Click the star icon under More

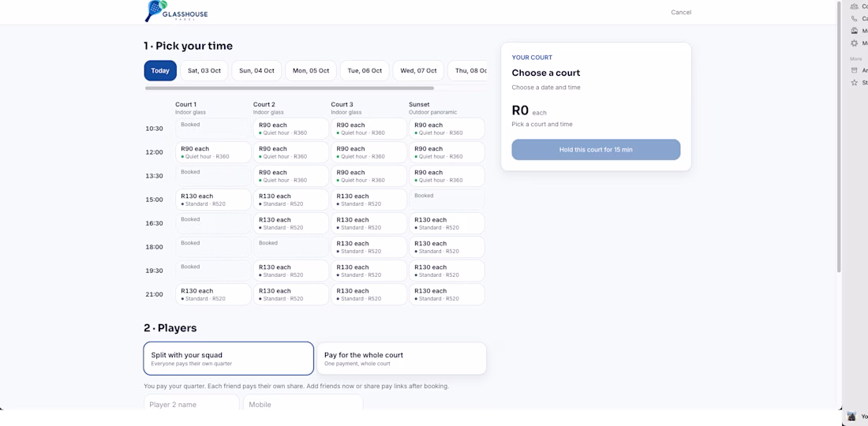[x=854, y=82]
